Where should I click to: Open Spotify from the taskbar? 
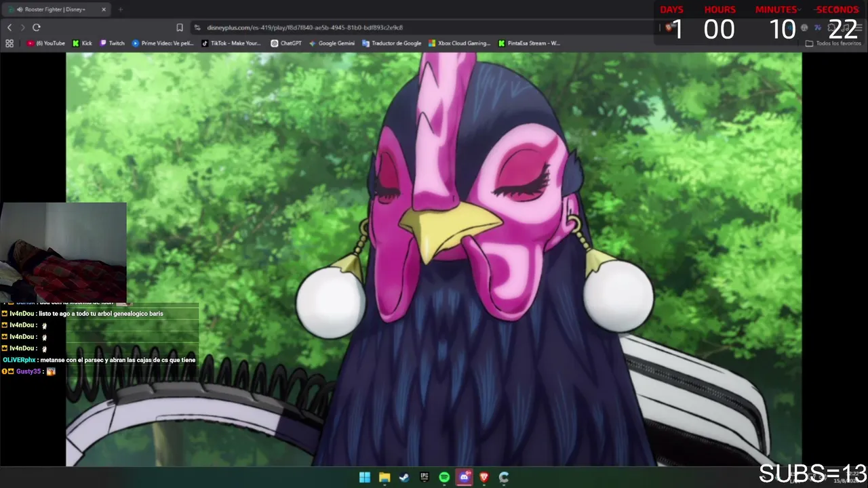[x=444, y=477]
